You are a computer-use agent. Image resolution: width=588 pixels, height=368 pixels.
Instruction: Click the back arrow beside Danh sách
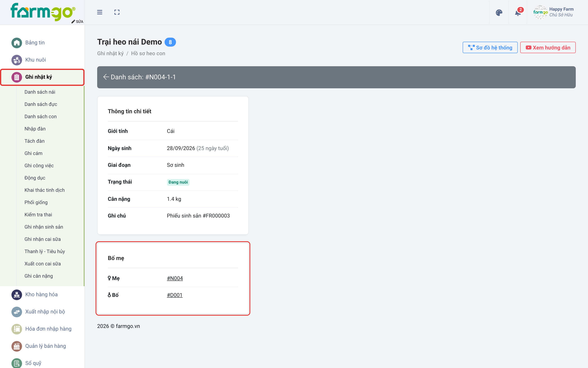coord(106,77)
